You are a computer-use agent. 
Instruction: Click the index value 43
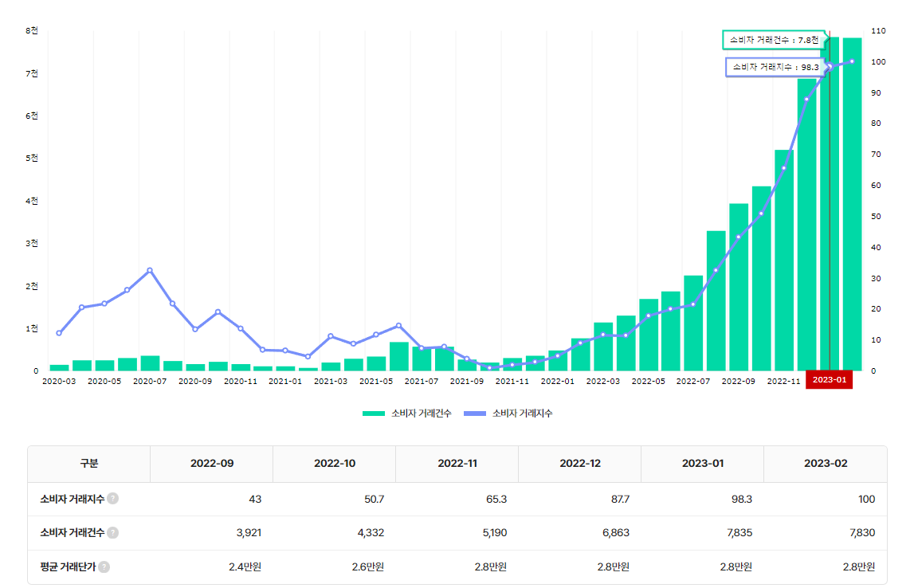pyautogui.click(x=255, y=500)
